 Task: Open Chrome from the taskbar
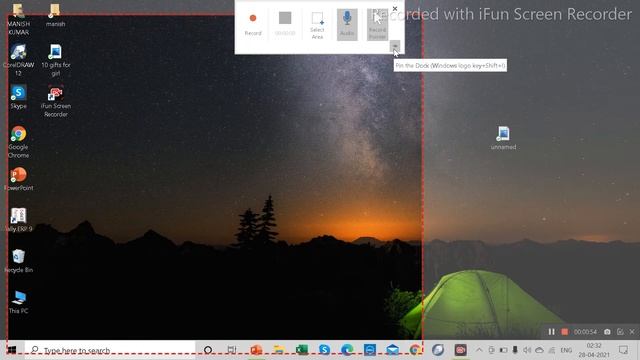point(415,350)
